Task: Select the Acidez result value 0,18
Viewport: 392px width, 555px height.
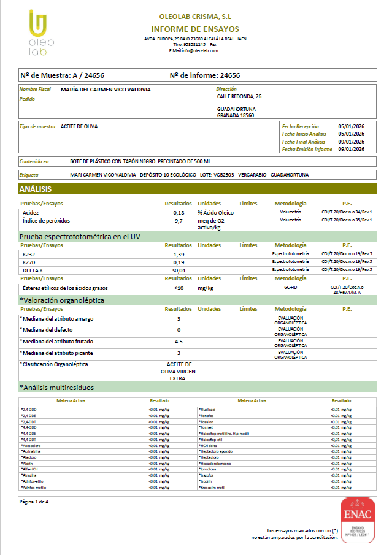Action: coord(179,212)
